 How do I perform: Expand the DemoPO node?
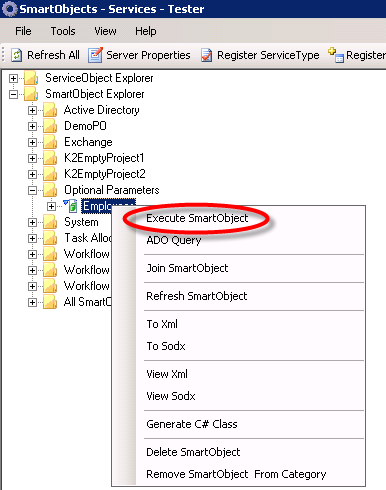(x=32, y=126)
